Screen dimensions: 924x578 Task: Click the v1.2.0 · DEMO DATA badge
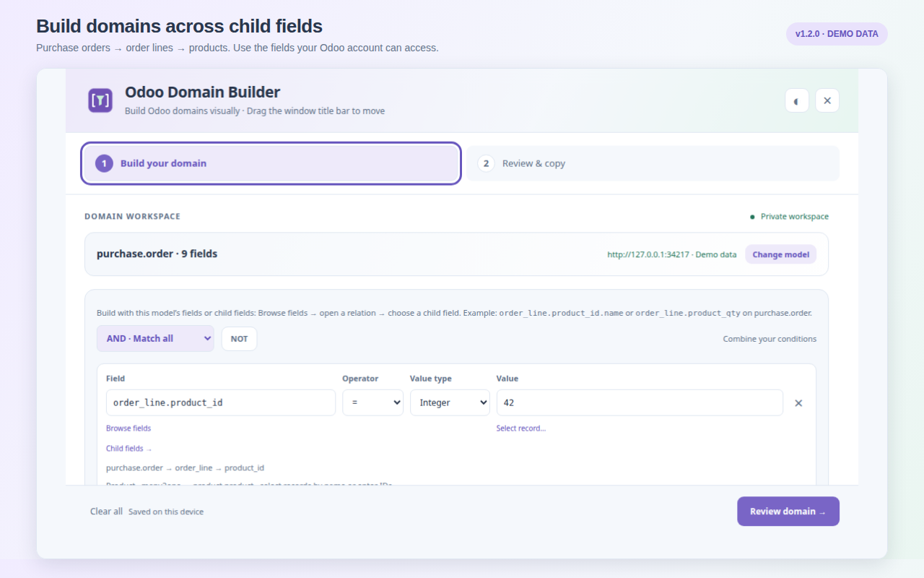point(837,34)
